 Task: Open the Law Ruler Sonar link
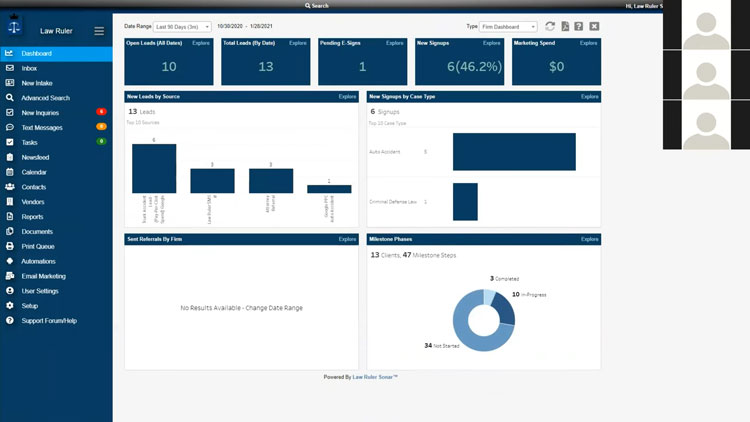point(375,377)
